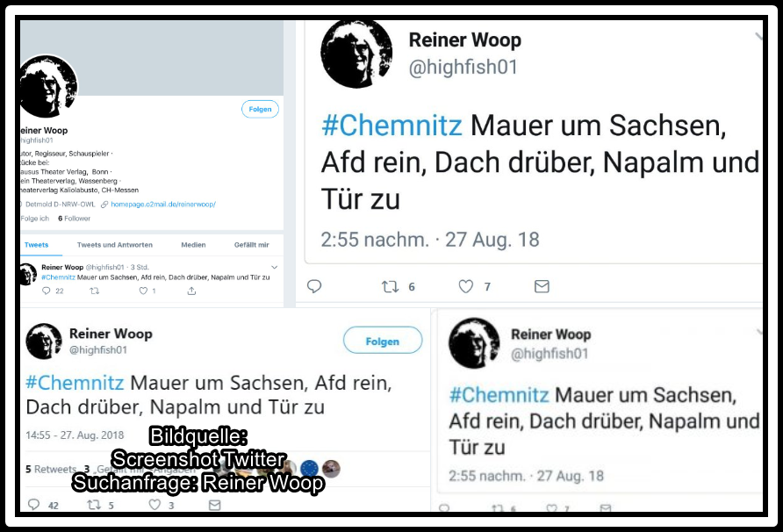Open the Medien tab

coord(193,245)
